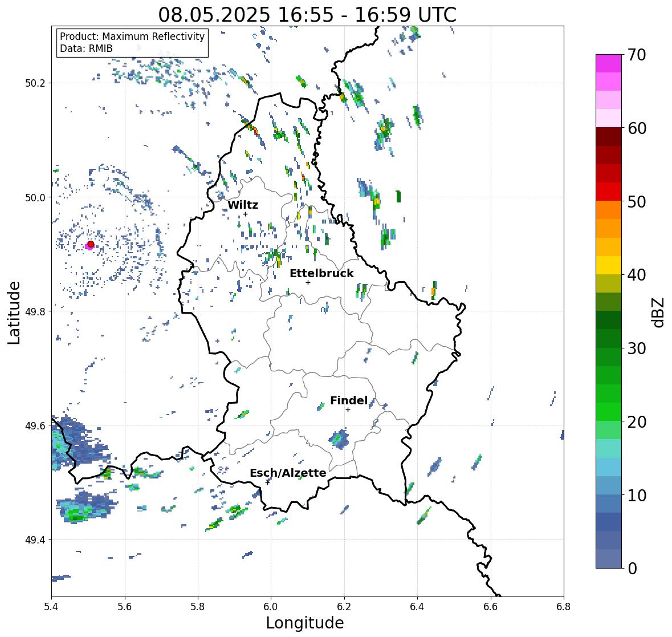Click the plus marker below the Ettelbruck label
The width and height of the screenshot is (672, 637).
tap(308, 282)
